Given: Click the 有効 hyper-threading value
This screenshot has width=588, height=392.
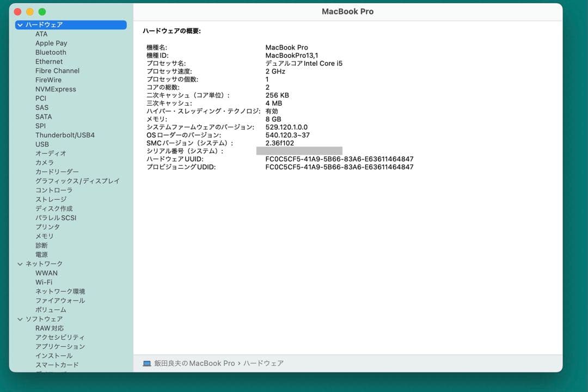Looking at the screenshot, I should [272, 112].
